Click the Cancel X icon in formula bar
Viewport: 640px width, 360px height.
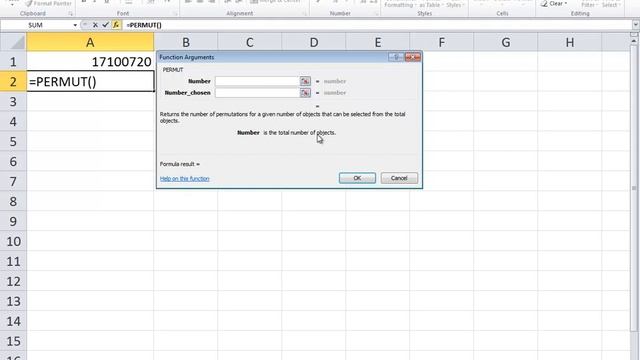[95, 25]
